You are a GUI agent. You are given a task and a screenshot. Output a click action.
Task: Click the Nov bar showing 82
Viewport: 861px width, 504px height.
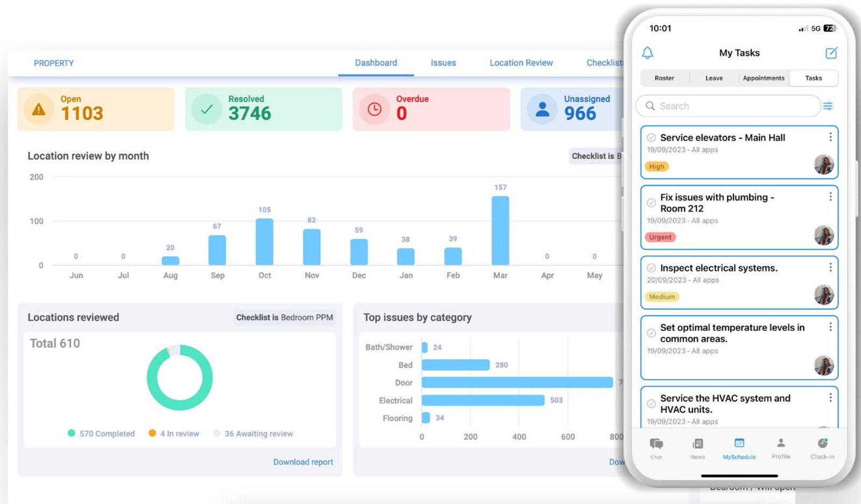point(312,247)
